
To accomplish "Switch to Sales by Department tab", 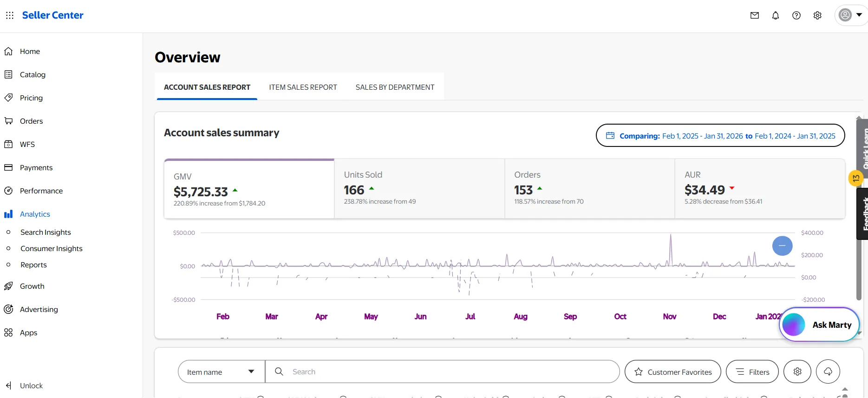I will pos(395,87).
